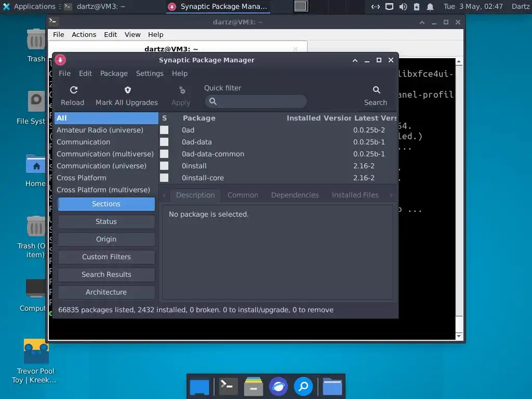The width and height of the screenshot is (532, 399).
Task: Click the Custom Filters button
Action: (106, 257)
